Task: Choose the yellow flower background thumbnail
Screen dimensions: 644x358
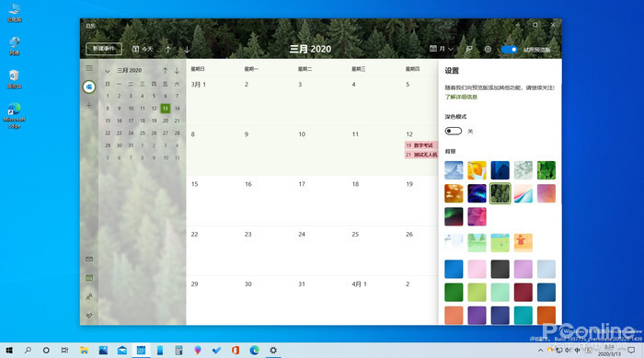Action: tap(477, 170)
